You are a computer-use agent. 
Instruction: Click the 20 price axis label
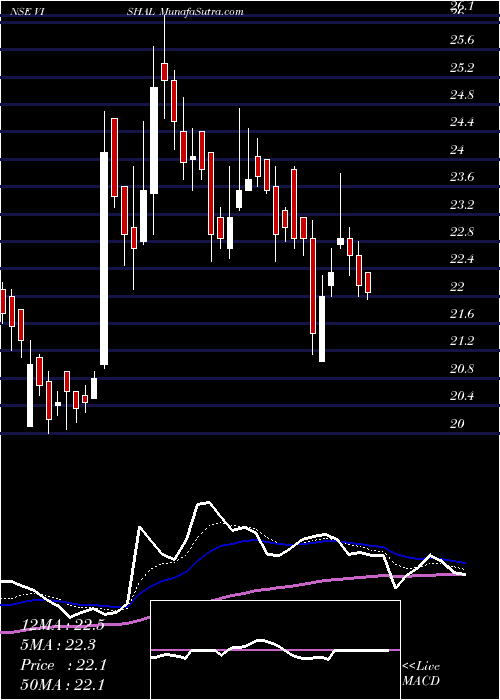[458, 424]
